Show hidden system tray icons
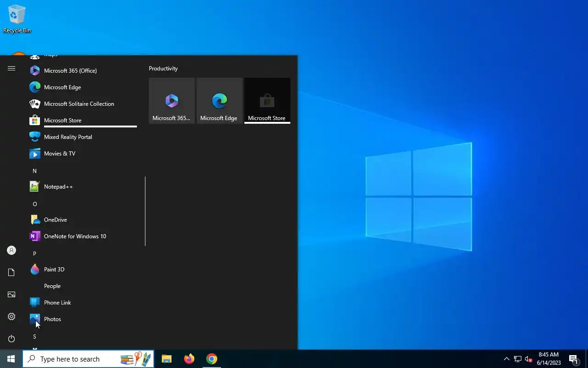 (x=506, y=359)
